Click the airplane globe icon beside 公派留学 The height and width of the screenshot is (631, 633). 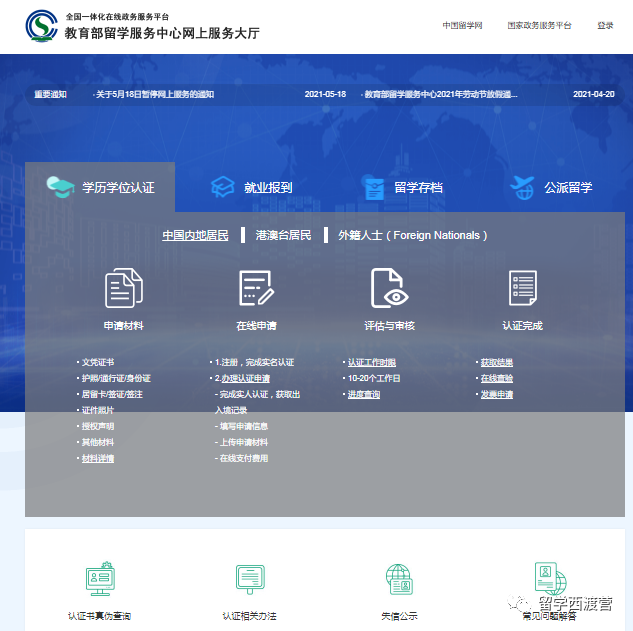522,188
